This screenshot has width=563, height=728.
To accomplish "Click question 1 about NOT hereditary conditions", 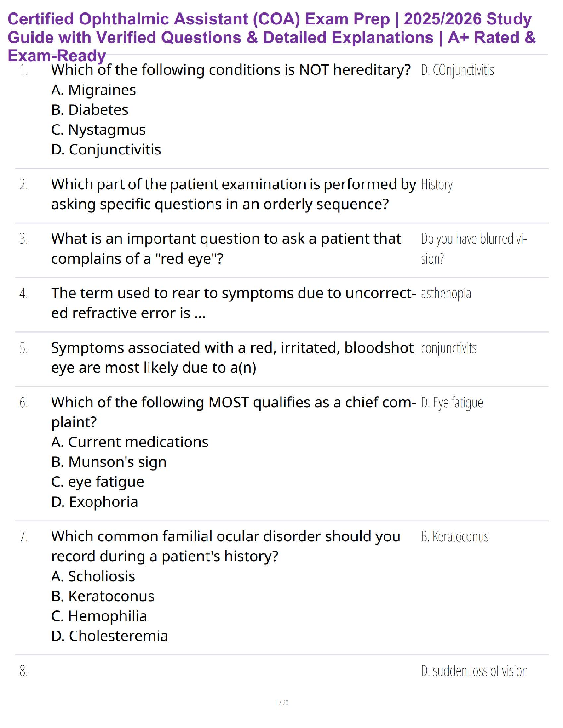I will click(x=230, y=70).
